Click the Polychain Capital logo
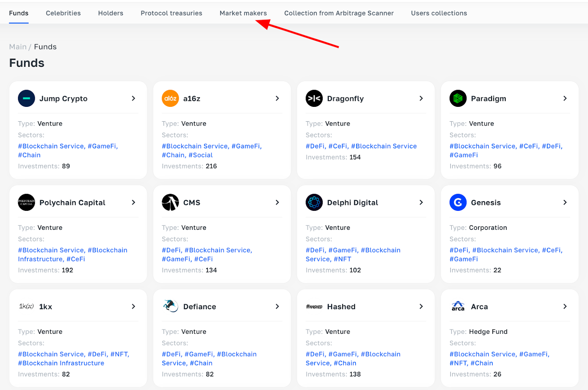588x390 pixels. click(26, 202)
